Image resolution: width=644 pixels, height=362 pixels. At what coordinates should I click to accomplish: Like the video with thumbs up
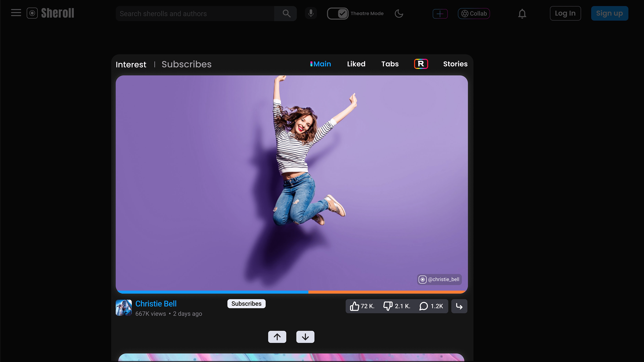click(354, 306)
